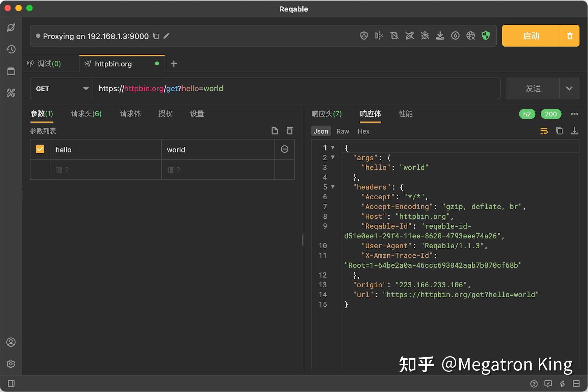Click the download traffic icon in the toolbar

pos(440,35)
